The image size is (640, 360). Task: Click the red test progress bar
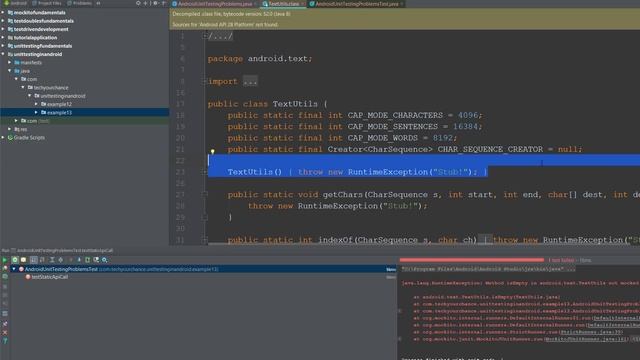tap(471, 260)
